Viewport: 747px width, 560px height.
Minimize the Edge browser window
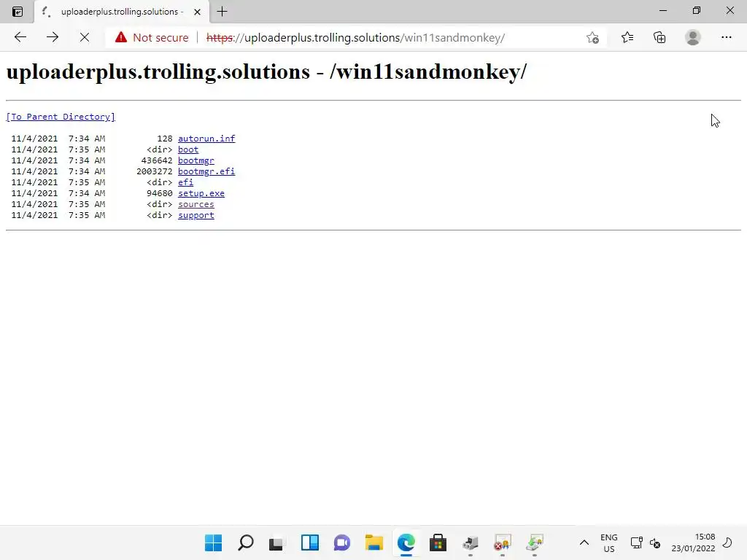point(663,10)
